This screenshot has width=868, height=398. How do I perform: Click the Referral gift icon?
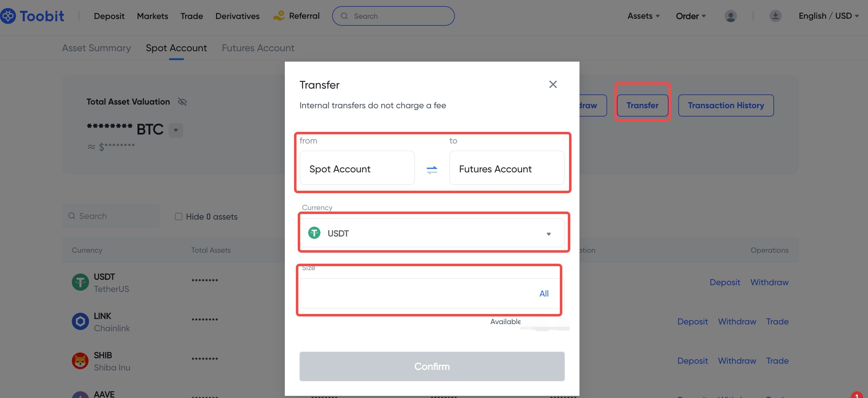[x=279, y=16]
